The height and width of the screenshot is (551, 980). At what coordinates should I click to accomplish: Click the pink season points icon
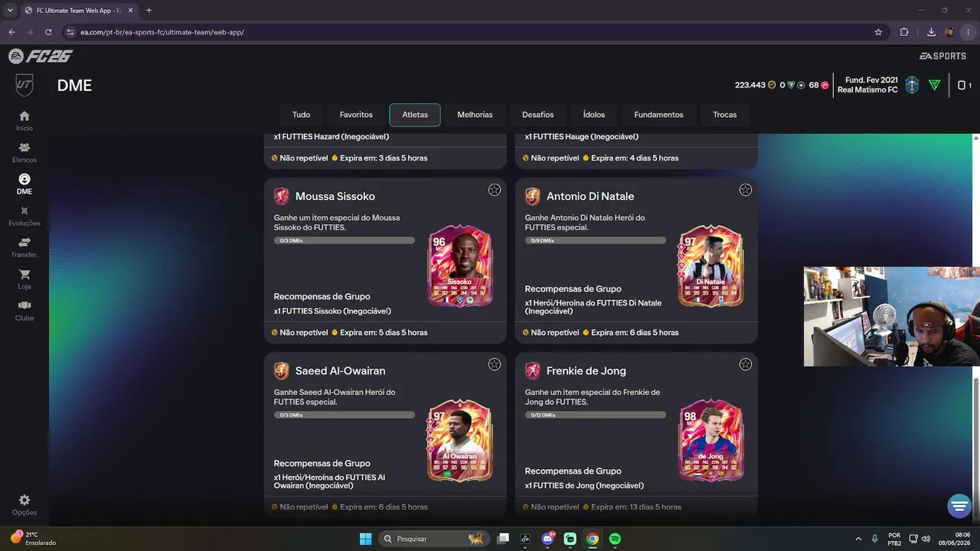coord(825,85)
